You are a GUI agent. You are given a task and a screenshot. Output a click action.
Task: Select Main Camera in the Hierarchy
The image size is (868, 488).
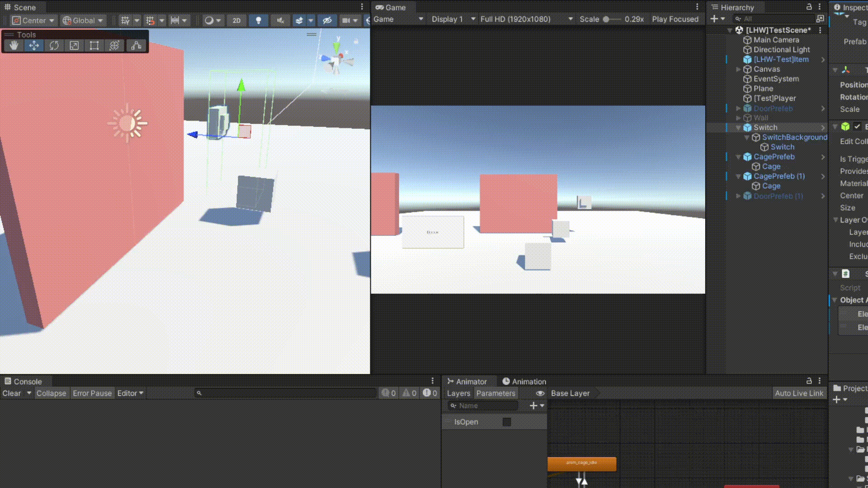pyautogui.click(x=776, y=40)
